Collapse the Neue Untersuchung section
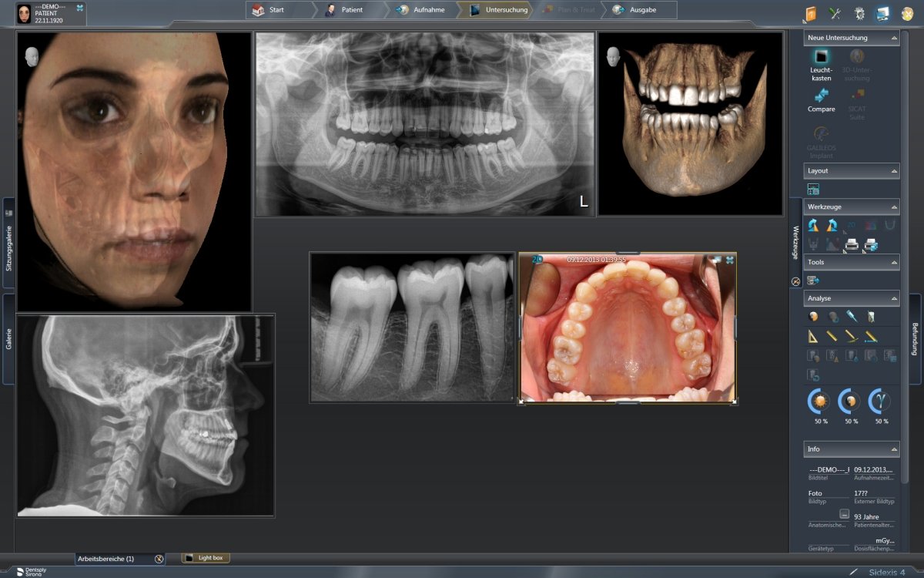 [894, 38]
